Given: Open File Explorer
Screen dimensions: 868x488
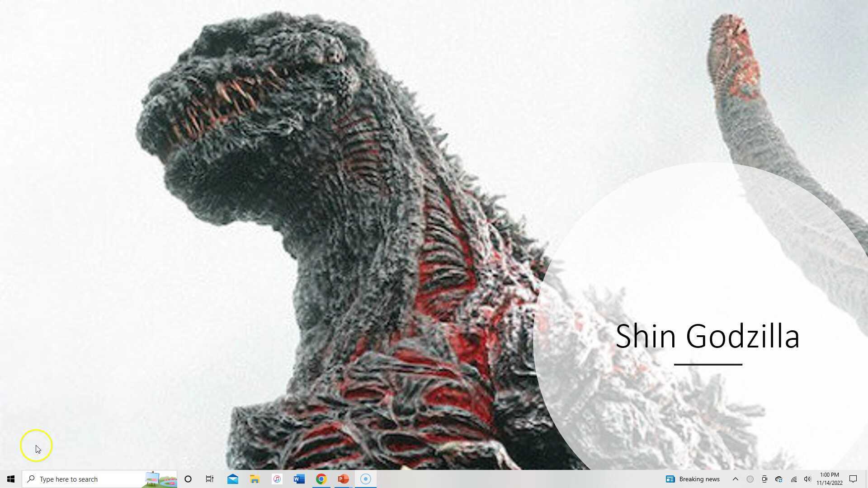Looking at the screenshot, I should [x=255, y=479].
